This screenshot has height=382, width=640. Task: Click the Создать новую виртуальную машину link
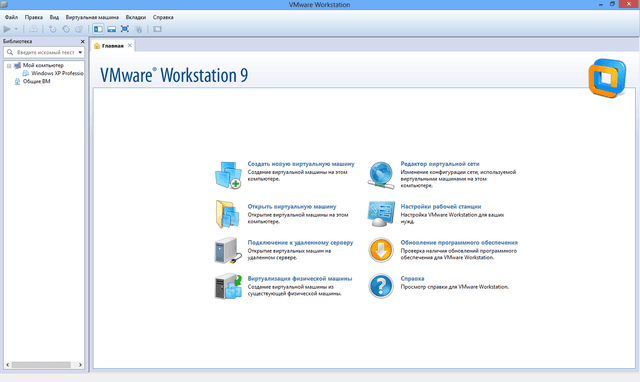click(301, 164)
